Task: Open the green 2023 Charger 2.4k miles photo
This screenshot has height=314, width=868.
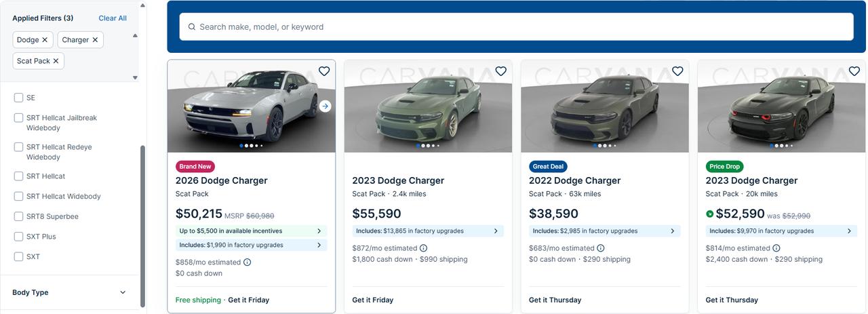Action: click(x=428, y=106)
